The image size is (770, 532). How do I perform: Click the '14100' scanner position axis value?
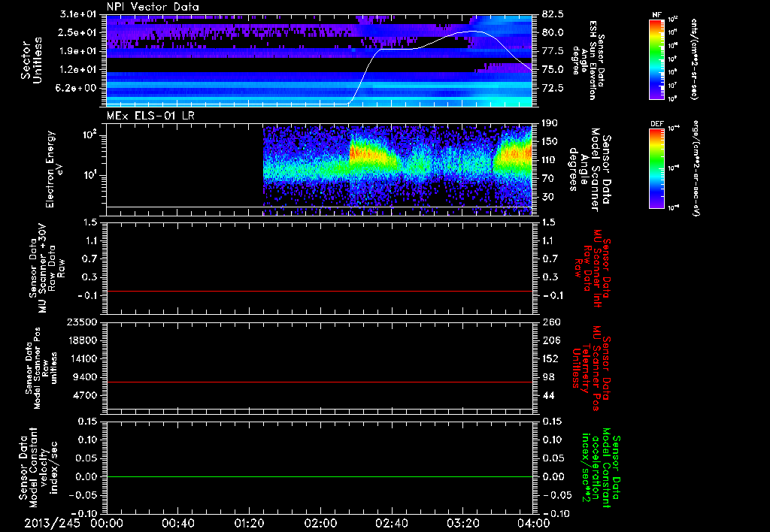point(82,358)
